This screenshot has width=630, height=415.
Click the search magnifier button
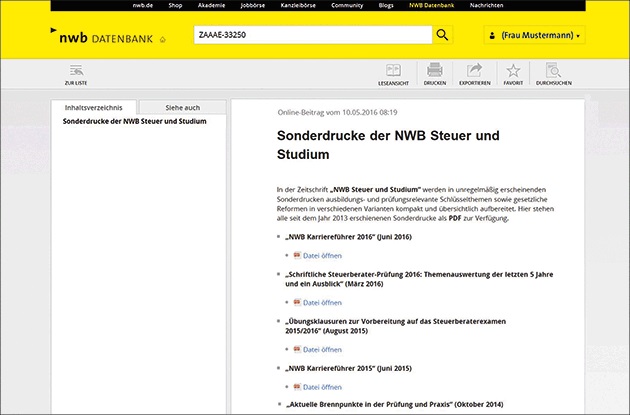coord(444,35)
